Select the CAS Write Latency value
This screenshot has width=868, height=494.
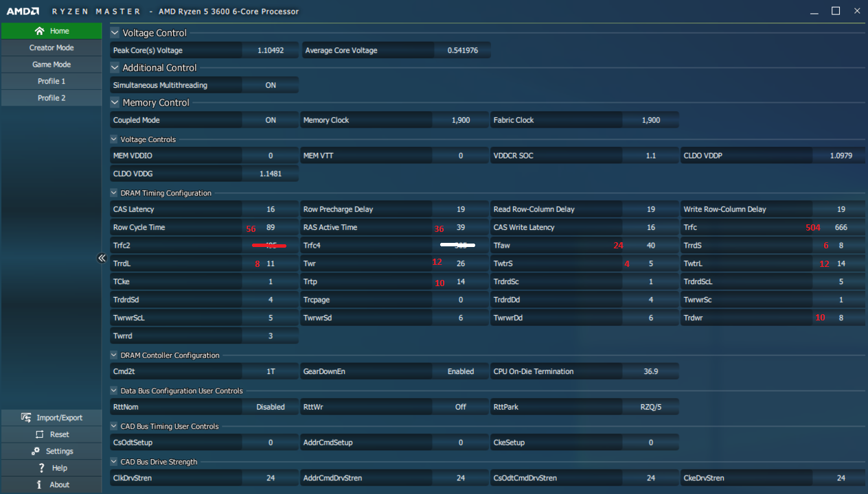[651, 227]
